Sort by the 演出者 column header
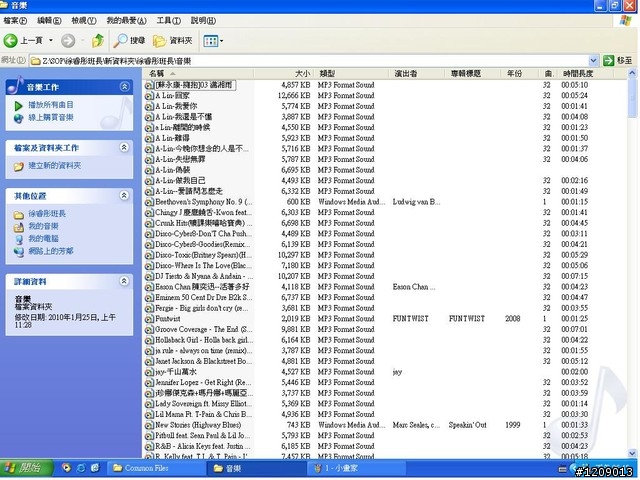 [x=417, y=74]
